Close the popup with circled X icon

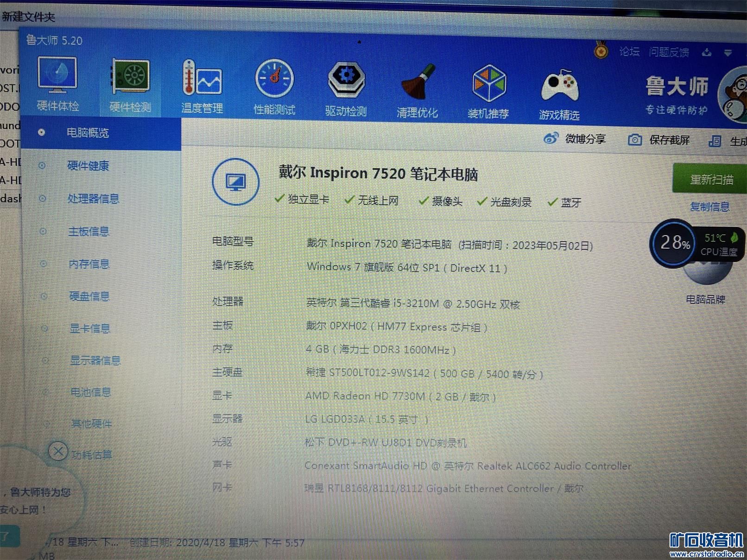(58, 451)
